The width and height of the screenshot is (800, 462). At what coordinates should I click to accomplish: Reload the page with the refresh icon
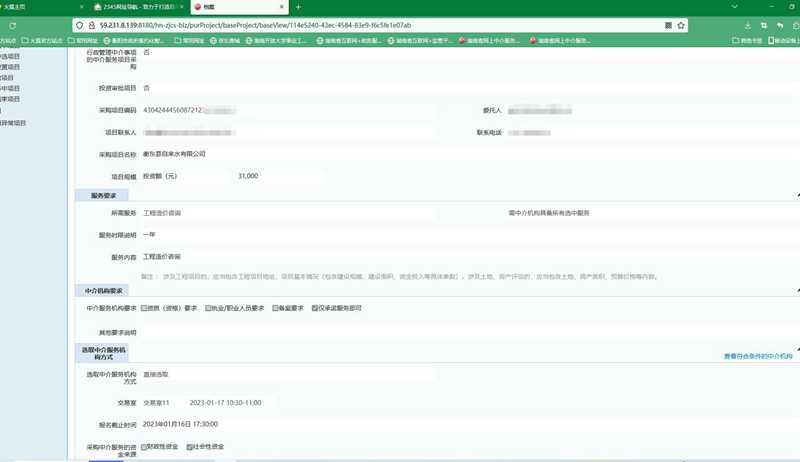pos(12,25)
